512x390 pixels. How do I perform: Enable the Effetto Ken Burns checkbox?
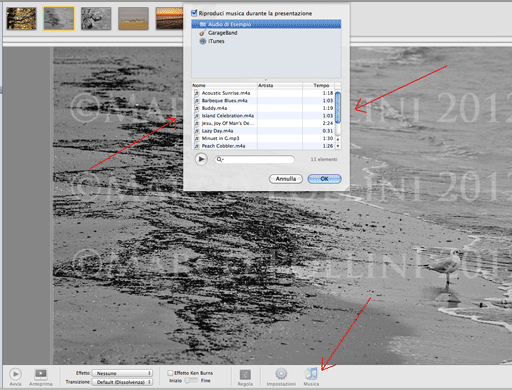tap(170, 373)
